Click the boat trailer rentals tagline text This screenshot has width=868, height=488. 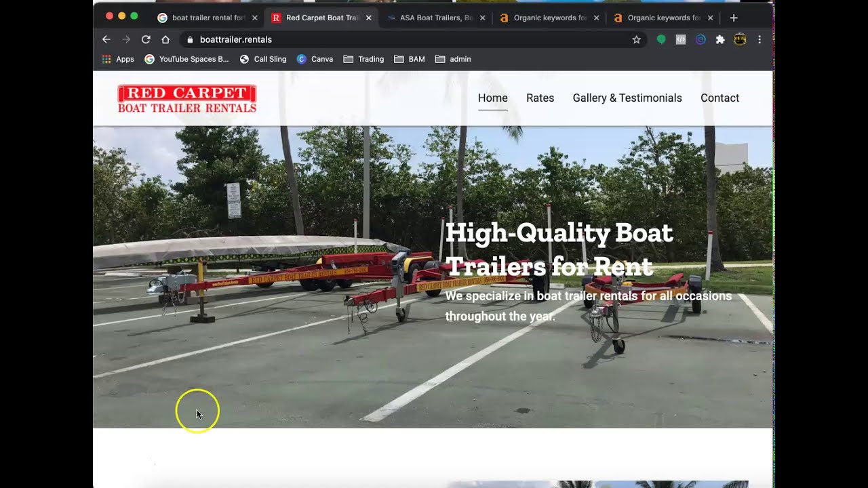click(589, 306)
